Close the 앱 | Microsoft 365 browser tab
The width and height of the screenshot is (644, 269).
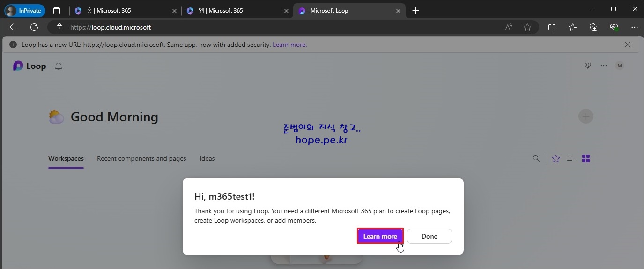pos(286,11)
